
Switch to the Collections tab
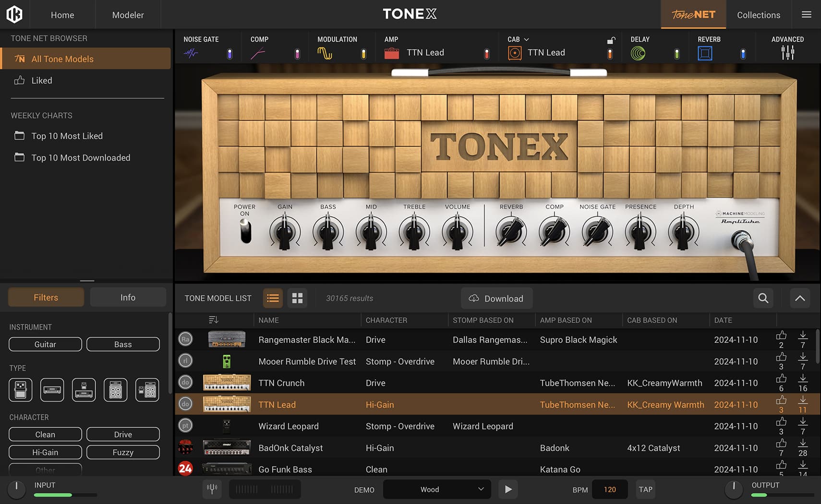point(759,14)
